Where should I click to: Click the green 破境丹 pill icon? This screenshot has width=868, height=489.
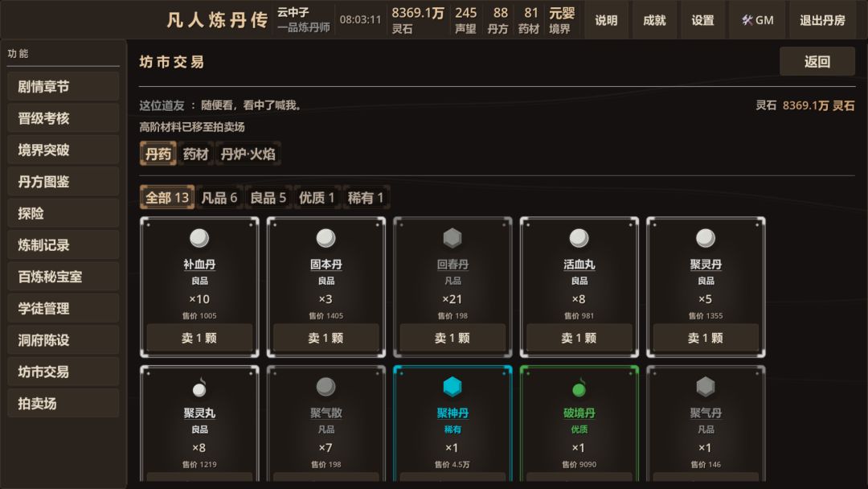click(x=579, y=388)
